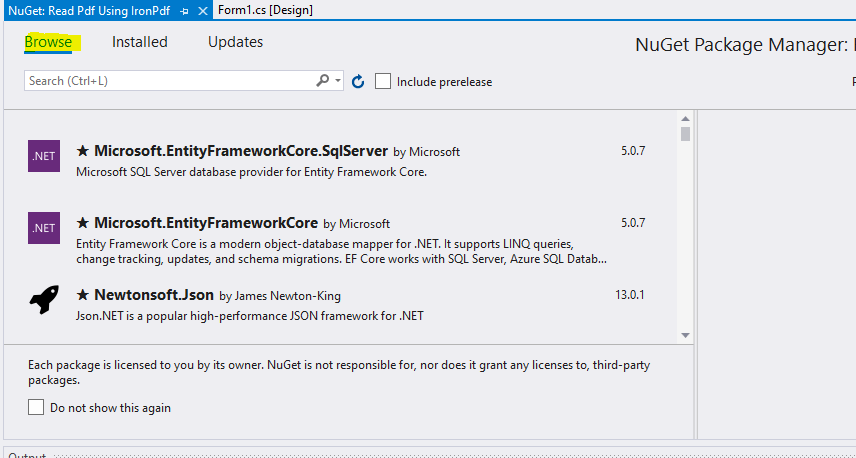Click the package list scroll up arrow

tap(685, 119)
